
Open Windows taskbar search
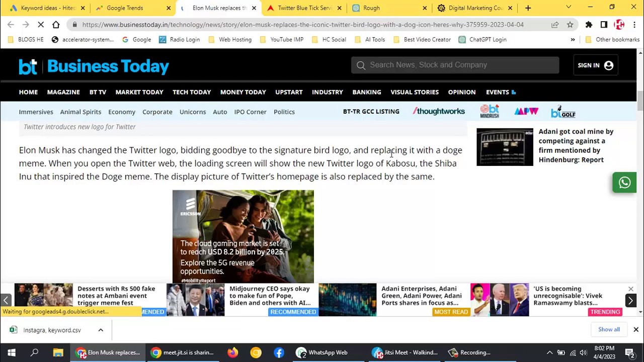[x=35, y=352]
